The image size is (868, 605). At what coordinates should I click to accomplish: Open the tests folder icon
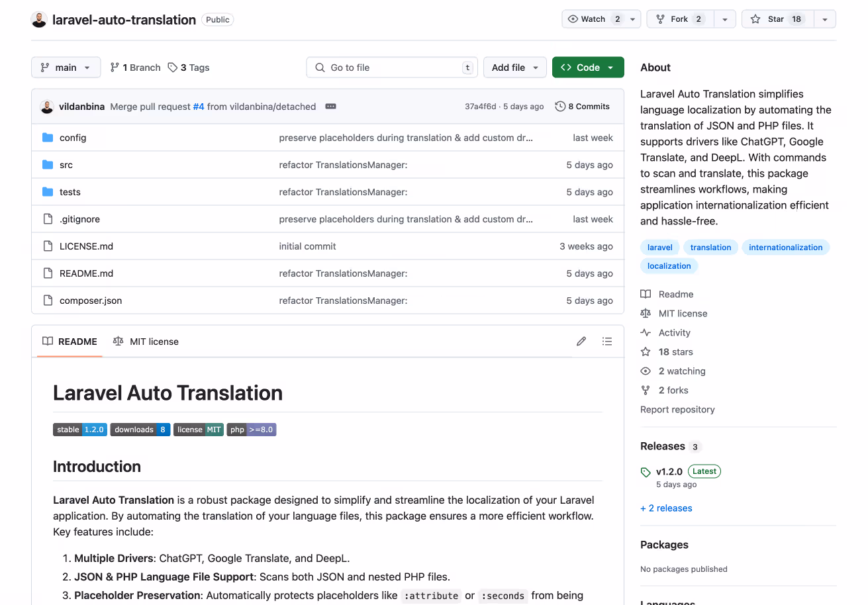tap(48, 192)
